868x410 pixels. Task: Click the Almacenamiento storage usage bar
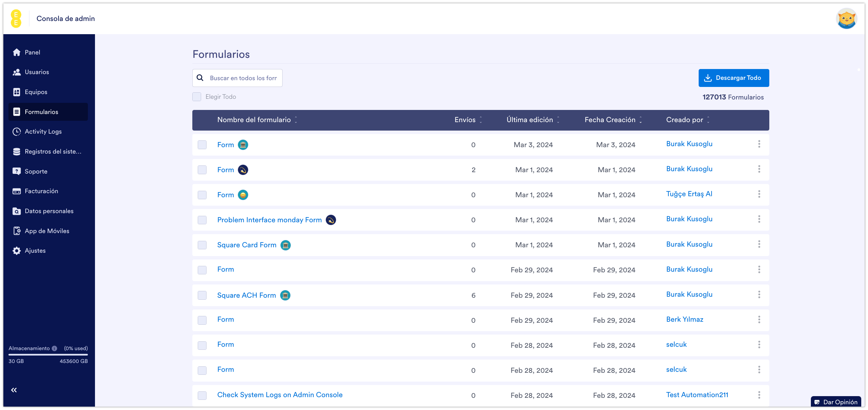pos(48,355)
